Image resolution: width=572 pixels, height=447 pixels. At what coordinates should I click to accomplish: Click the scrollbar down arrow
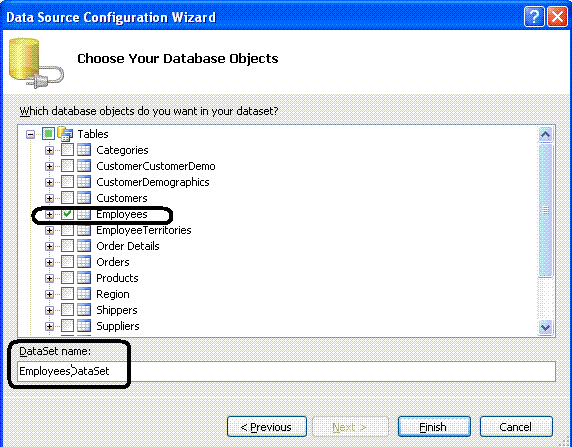tap(545, 327)
